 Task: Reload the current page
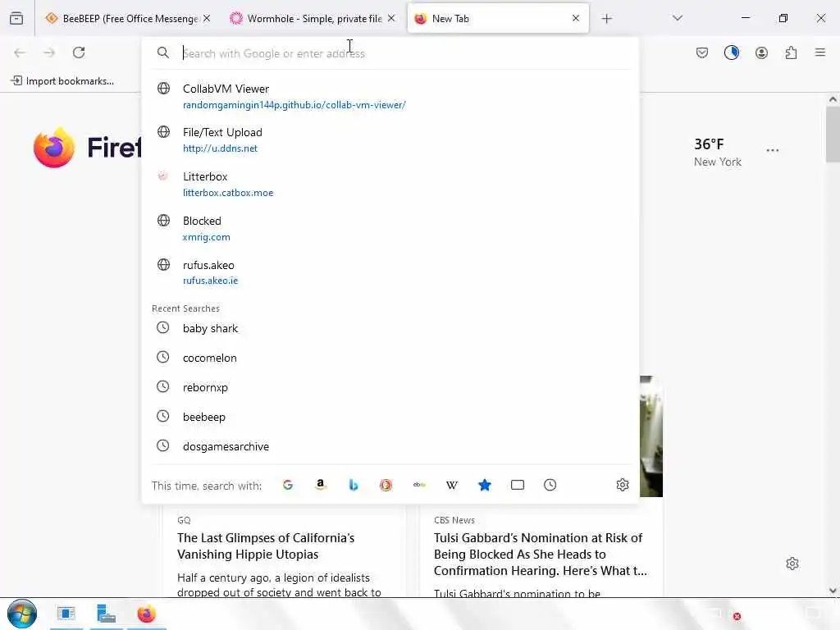pyautogui.click(x=79, y=52)
